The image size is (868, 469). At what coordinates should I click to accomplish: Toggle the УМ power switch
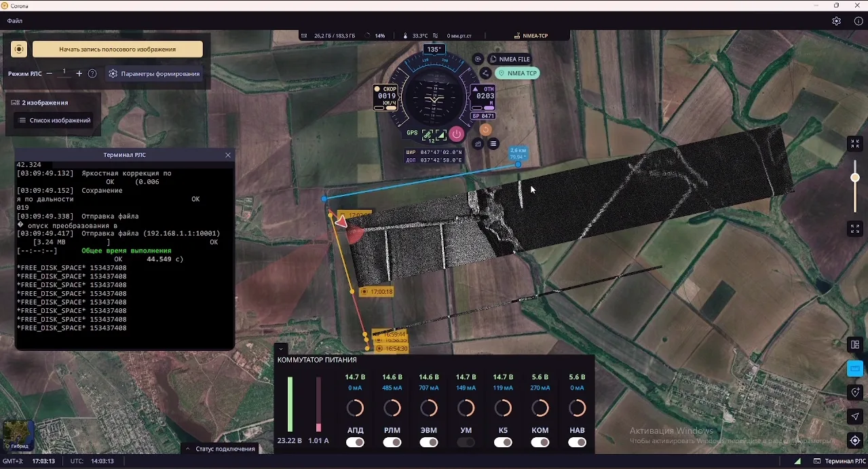click(466, 443)
